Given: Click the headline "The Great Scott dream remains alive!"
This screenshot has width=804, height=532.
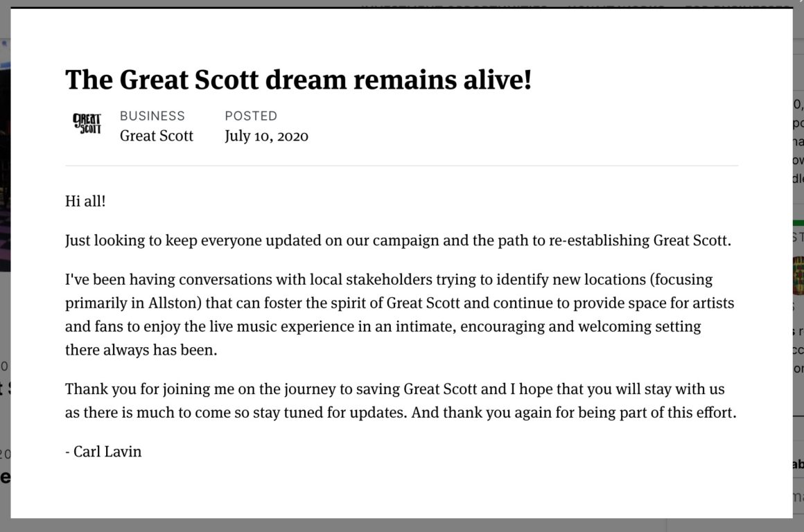Looking at the screenshot, I should pyautogui.click(x=299, y=80).
